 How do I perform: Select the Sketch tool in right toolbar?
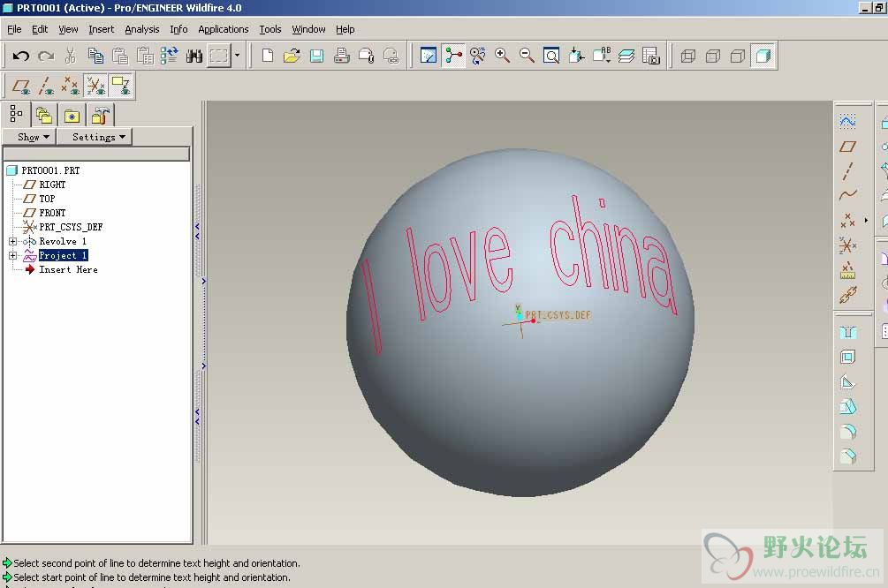(847, 121)
